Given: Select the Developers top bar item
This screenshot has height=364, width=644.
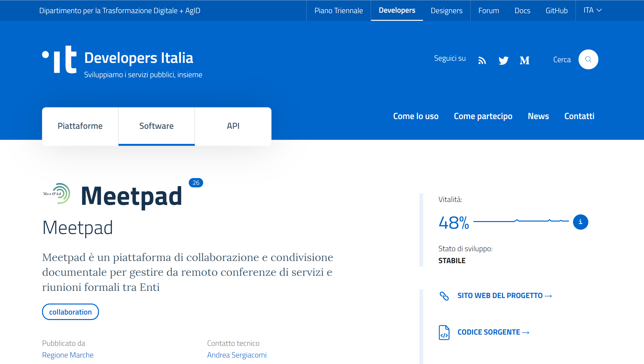Looking at the screenshot, I should coord(397,10).
